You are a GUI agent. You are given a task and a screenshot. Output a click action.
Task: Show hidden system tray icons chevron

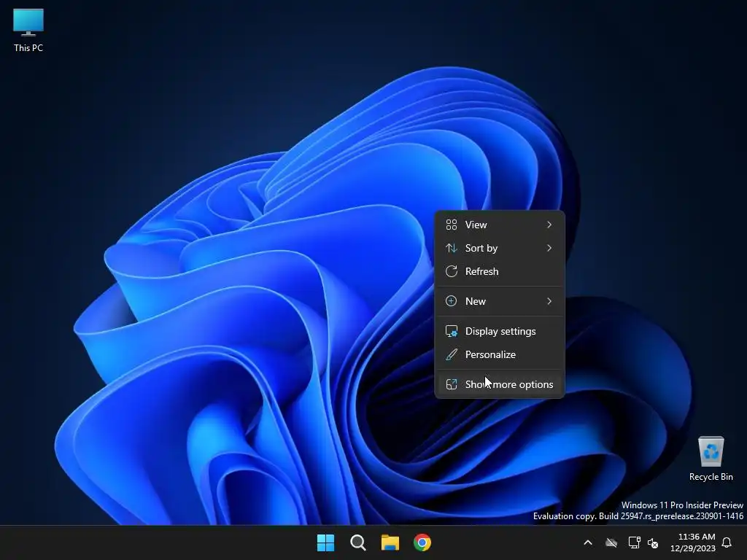tap(588, 542)
